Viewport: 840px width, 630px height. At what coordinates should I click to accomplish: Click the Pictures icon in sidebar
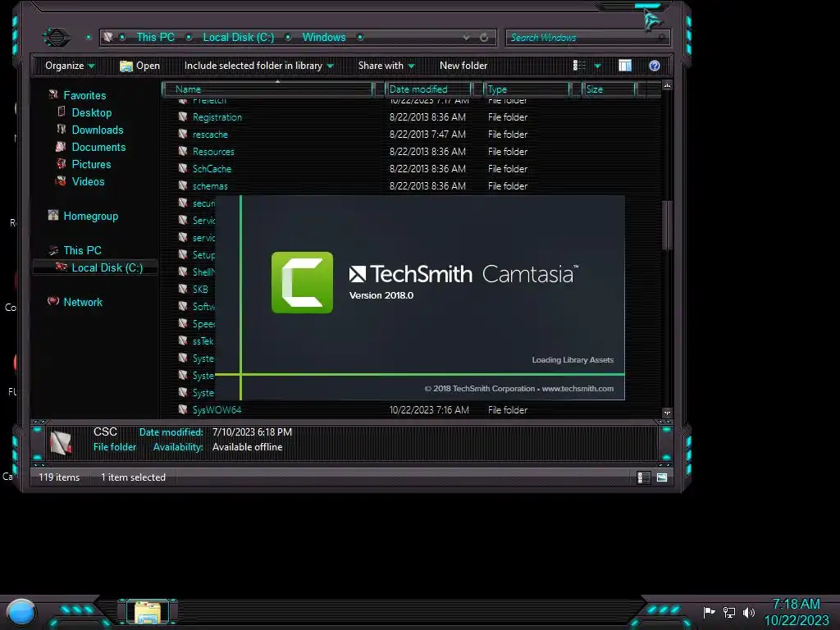click(x=61, y=163)
